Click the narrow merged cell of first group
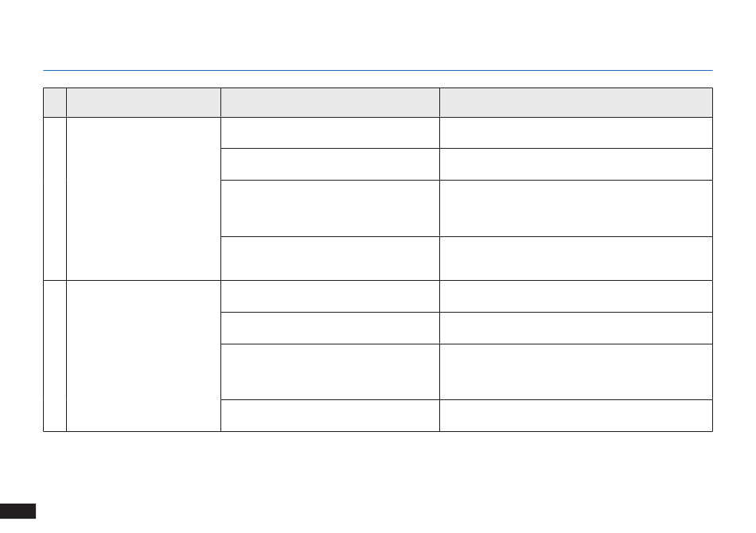Screen dimensions: 756x533 (x=55, y=199)
